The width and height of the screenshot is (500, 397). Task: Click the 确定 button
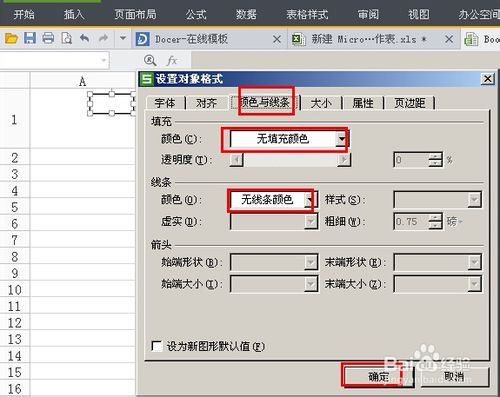point(379,377)
